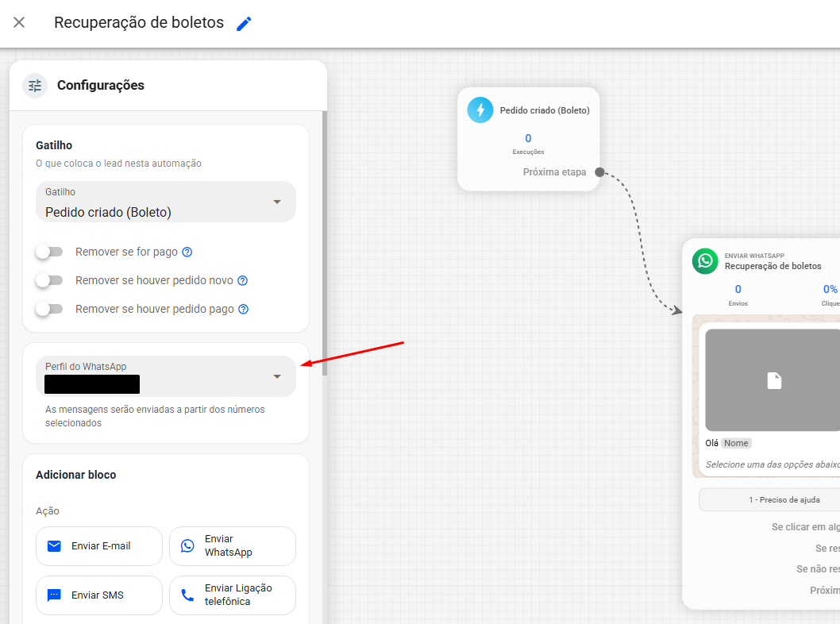Click the Configurações sliders icon

[35, 86]
